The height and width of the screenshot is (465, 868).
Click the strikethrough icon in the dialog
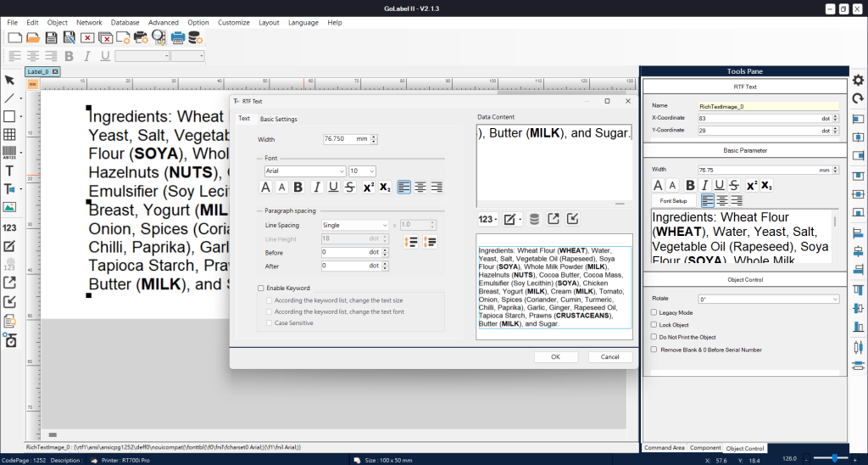[x=351, y=188]
